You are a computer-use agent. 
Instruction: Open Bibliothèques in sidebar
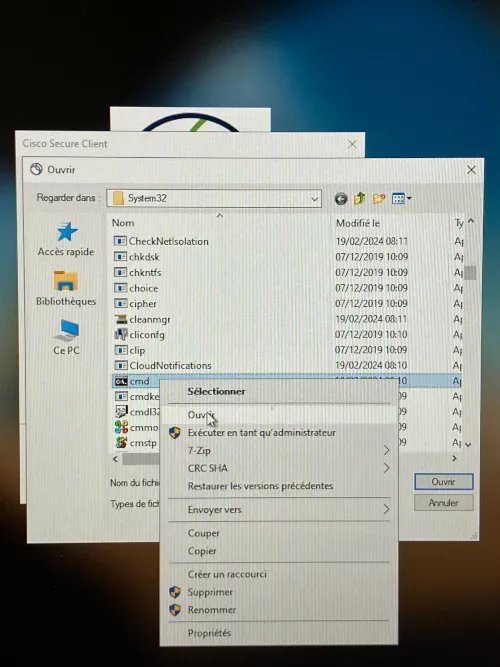point(66,288)
